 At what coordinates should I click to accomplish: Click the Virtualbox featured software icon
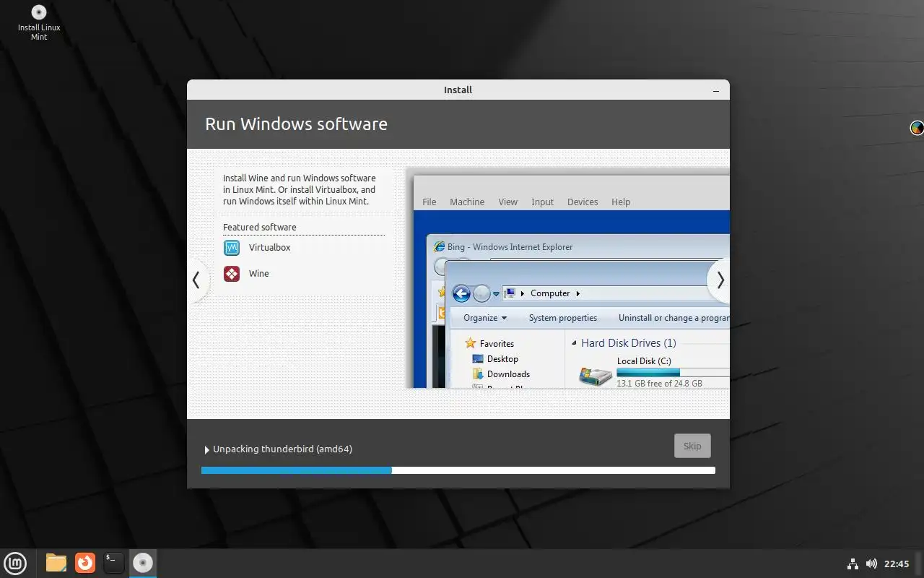[x=232, y=248]
